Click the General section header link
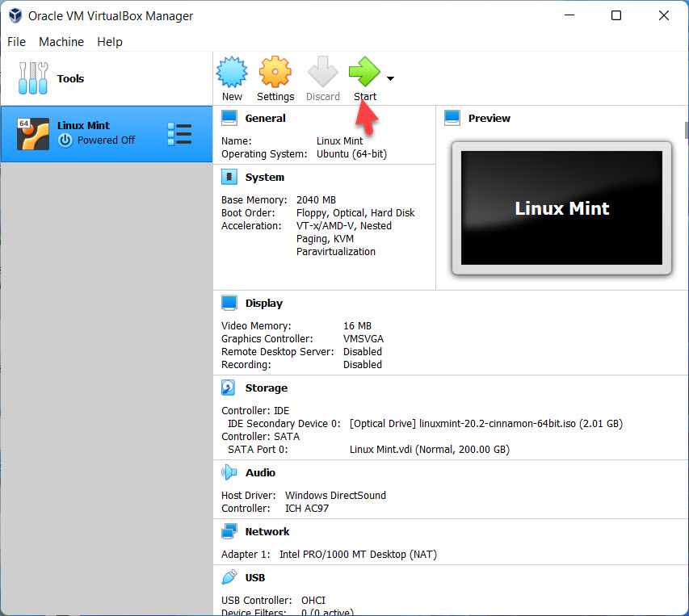This screenshot has width=689, height=616. click(265, 119)
